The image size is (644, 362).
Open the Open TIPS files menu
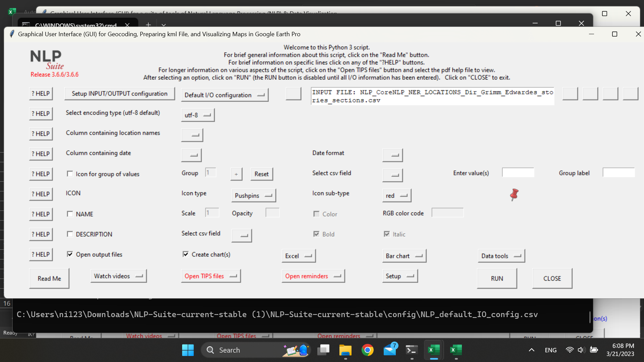[211, 276]
